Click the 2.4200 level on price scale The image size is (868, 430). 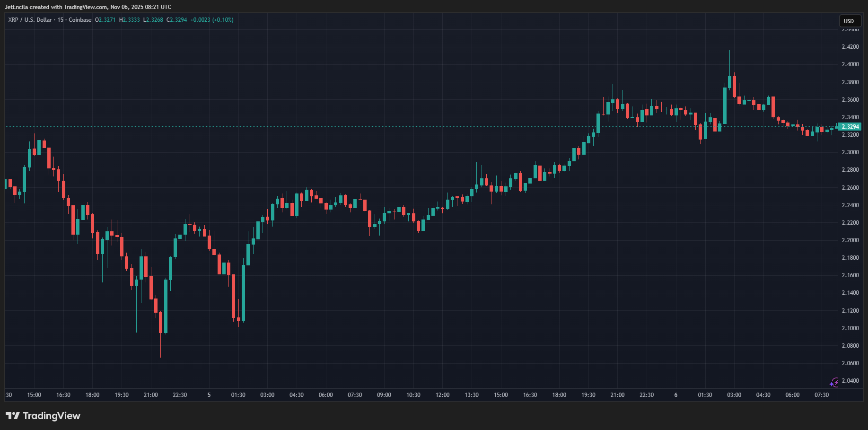click(x=850, y=47)
